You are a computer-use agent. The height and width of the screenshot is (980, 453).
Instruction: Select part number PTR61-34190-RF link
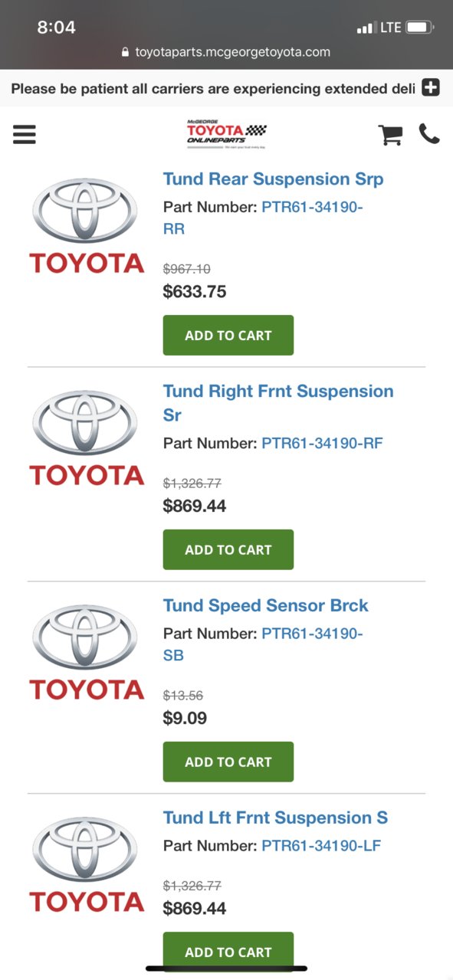[x=322, y=443]
